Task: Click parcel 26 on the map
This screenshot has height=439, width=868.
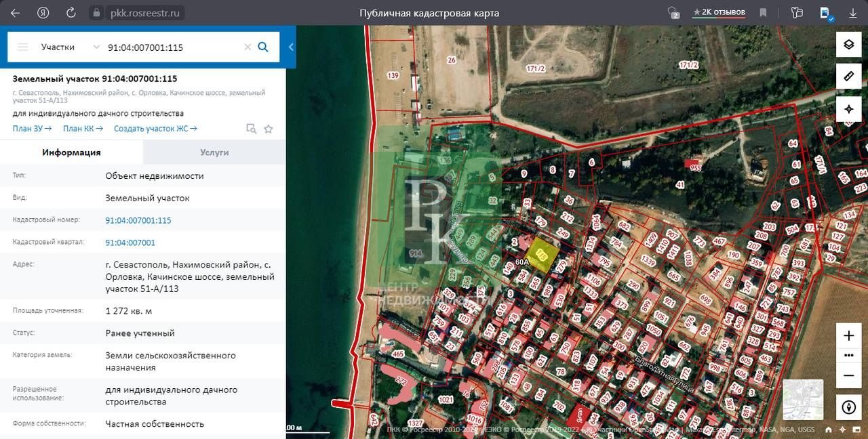Action: coord(452,60)
